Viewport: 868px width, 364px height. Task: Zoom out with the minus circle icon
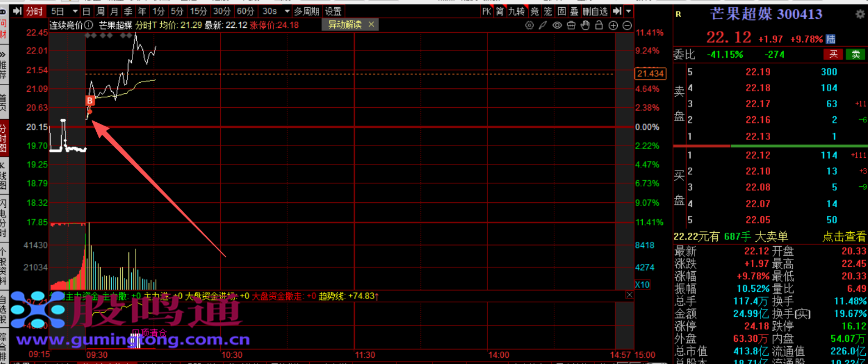627,25
